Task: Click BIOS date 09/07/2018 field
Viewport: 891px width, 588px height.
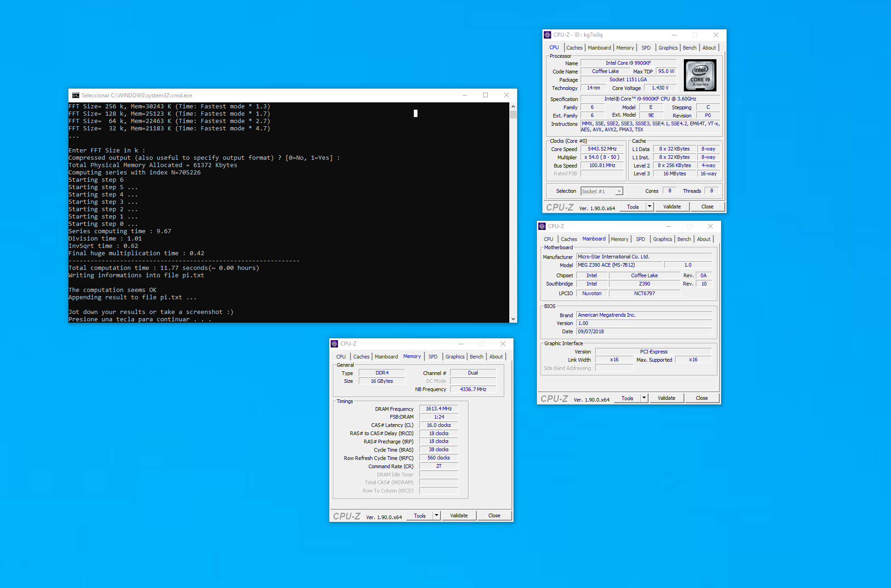Action: pyautogui.click(x=644, y=331)
